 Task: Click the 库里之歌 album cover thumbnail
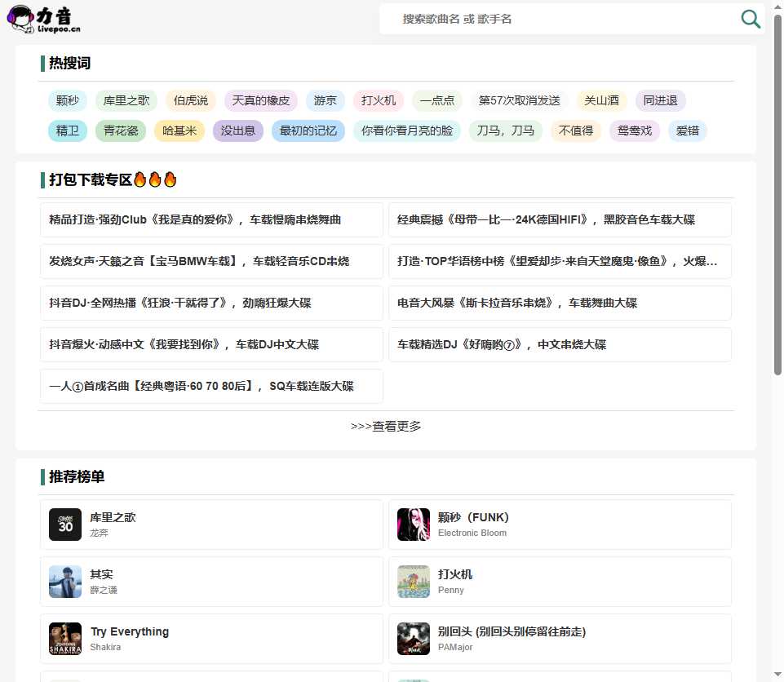coord(64,525)
